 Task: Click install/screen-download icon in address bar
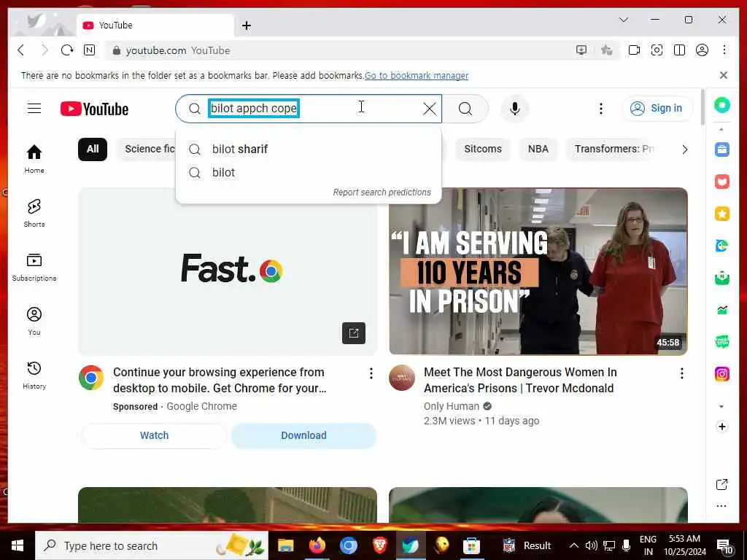(581, 50)
